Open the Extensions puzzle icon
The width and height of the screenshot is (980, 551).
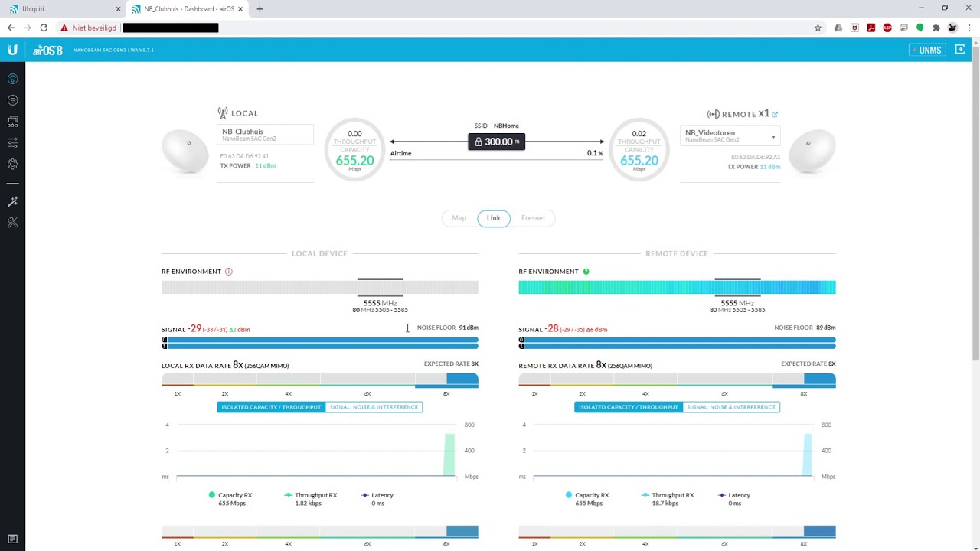point(936,28)
